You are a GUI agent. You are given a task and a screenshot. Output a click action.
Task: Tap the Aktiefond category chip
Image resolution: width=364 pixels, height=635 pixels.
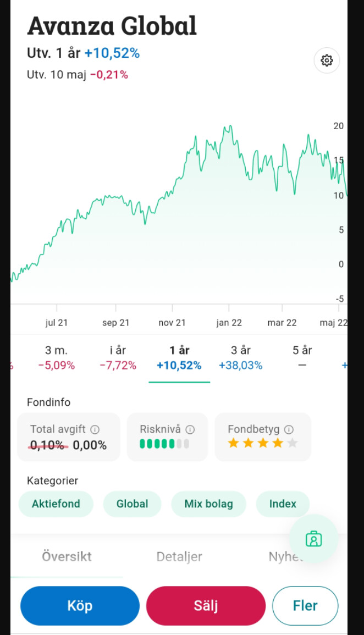click(x=56, y=504)
